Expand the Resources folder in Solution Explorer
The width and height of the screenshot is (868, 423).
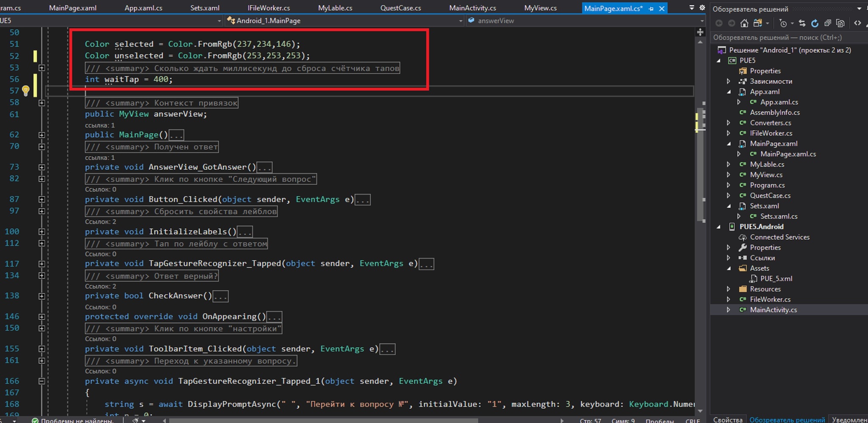729,289
